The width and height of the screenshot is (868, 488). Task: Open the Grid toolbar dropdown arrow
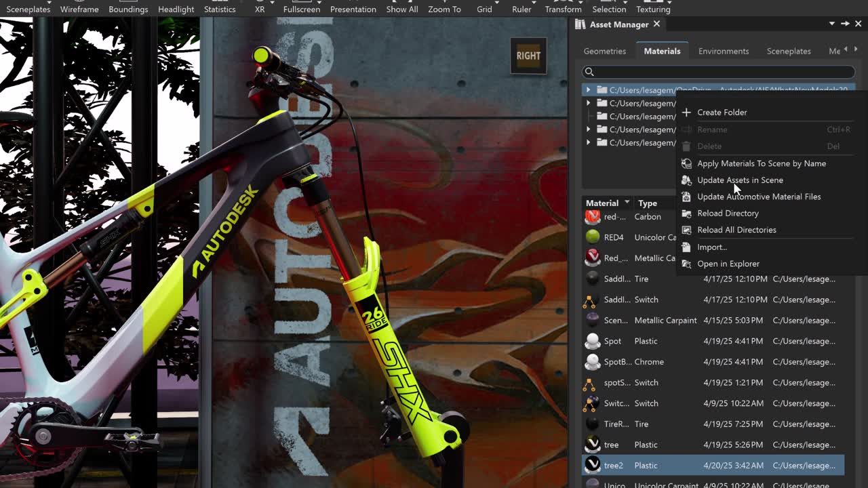pyautogui.click(x=497, y=2)
